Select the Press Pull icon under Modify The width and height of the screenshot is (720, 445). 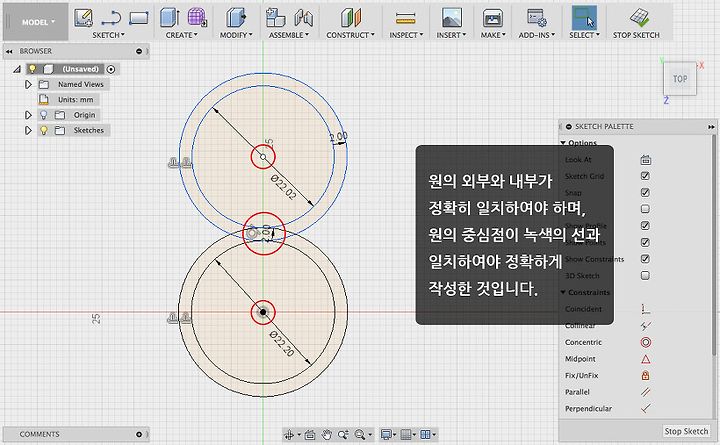click(x=236, y=18)
